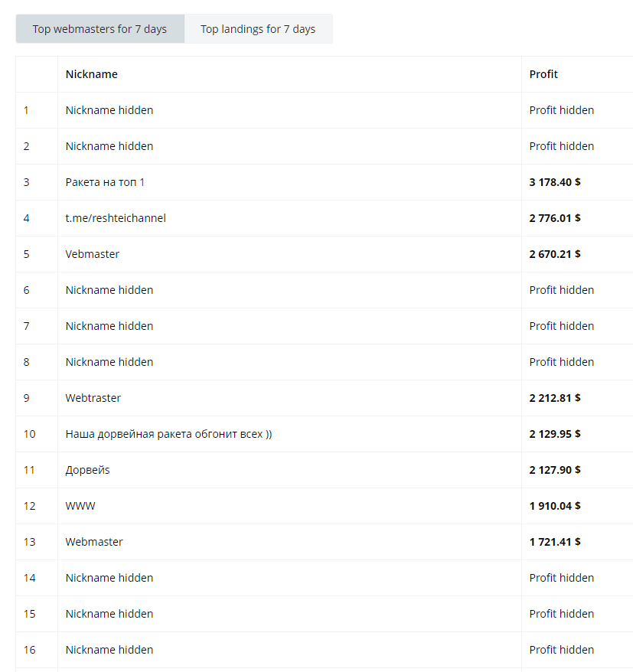The width and height of the screenshot is (633, 672).
Task: Open the t.me/reshteichannel nickname entry
Action: pos(116,218)
